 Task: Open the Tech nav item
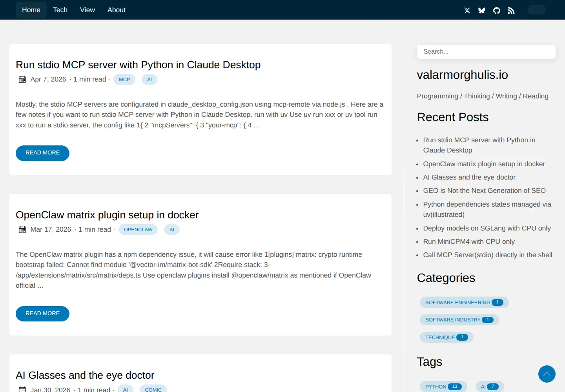tap(60, 10)
